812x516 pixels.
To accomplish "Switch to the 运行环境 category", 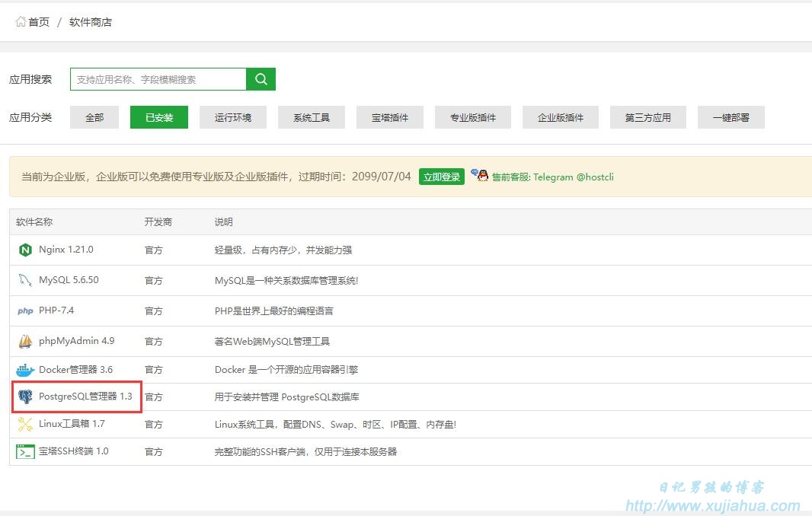I will click(233, 117).
